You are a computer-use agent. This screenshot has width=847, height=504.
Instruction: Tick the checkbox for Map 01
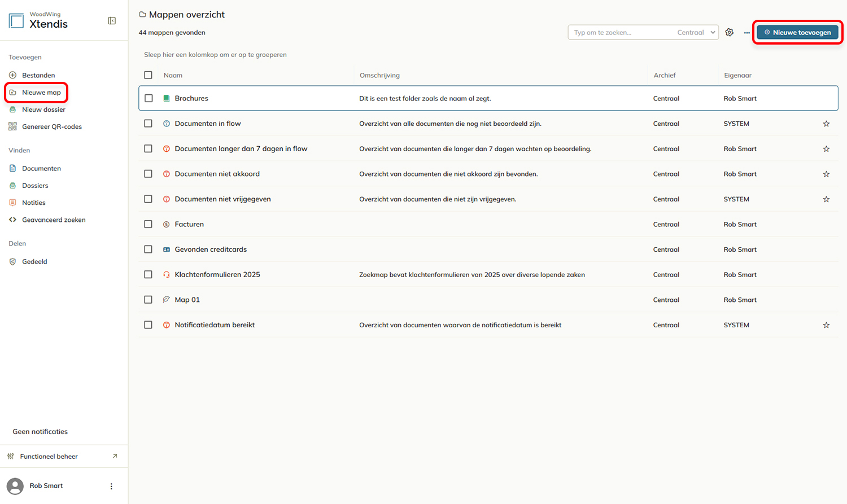[148, 300]
